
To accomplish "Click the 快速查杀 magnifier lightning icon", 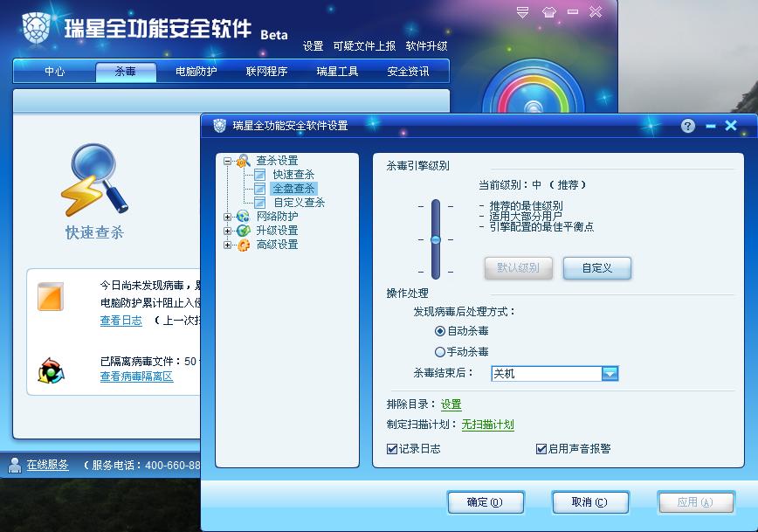I will (x=93, y=180).
